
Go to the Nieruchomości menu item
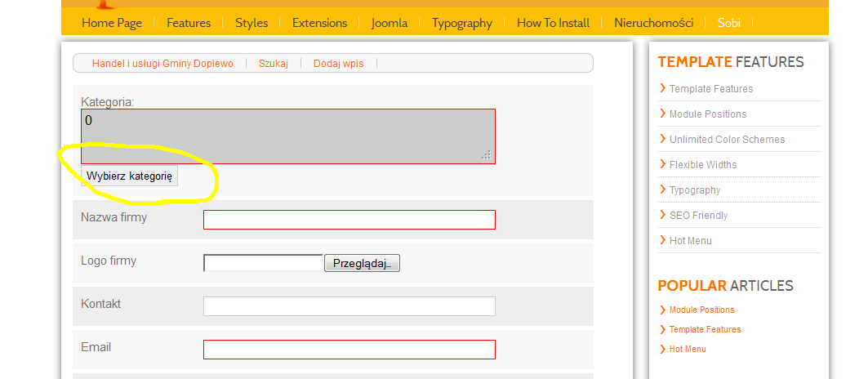[x=654, y=23]
